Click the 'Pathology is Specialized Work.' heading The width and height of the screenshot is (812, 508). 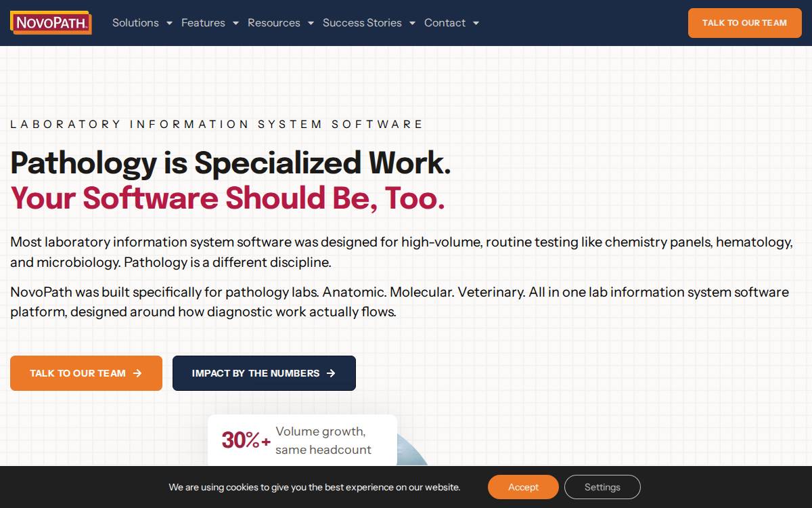pyautogui.click(x=230, y=163)
